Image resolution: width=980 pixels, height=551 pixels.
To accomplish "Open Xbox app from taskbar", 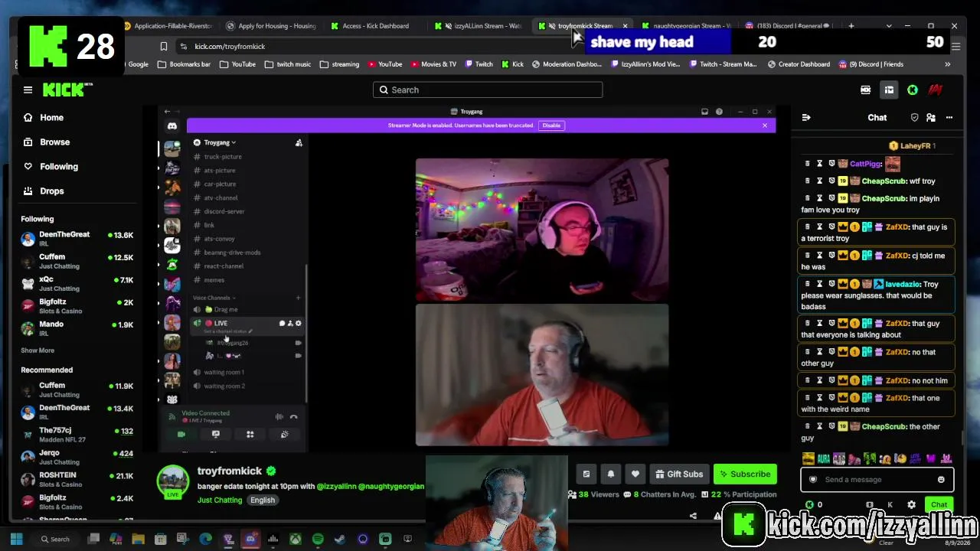I will (x=296, y=540).
